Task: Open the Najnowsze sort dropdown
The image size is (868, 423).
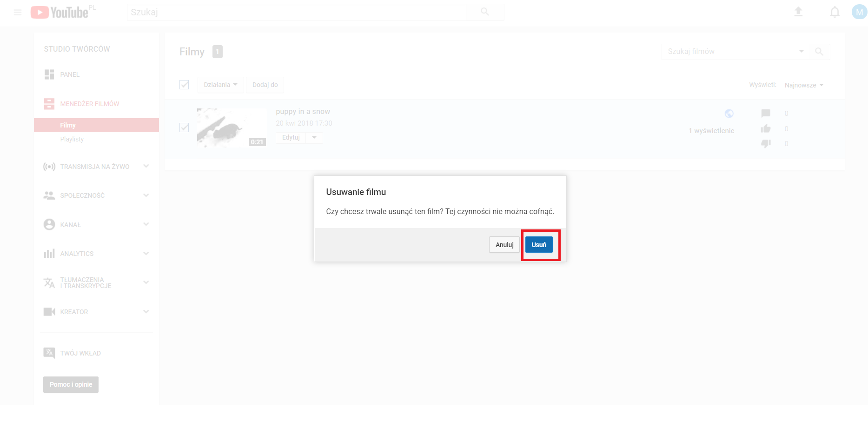Action: 804,85
